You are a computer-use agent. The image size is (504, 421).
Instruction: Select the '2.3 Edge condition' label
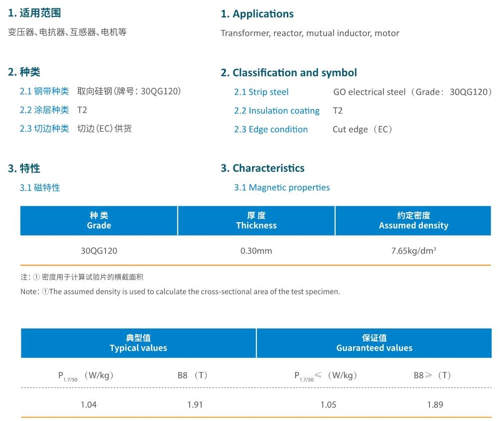click(270, 130)
